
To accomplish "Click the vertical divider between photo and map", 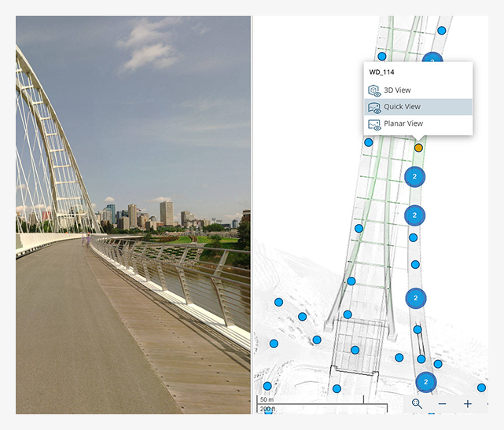I will [252, 215].
